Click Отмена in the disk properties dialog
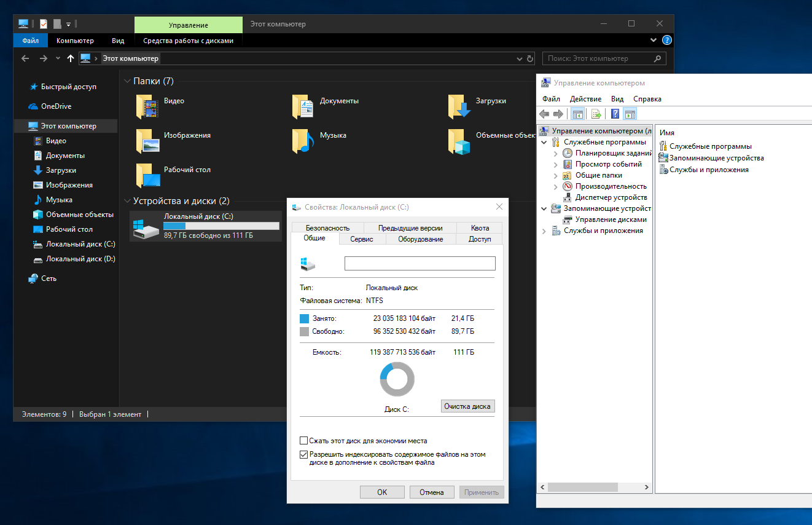 tap(431, 492)
